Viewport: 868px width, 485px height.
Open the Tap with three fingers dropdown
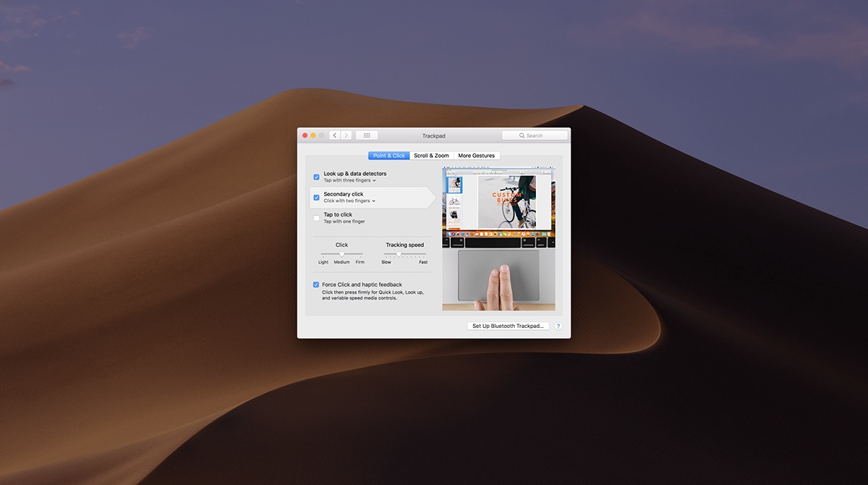374,180
